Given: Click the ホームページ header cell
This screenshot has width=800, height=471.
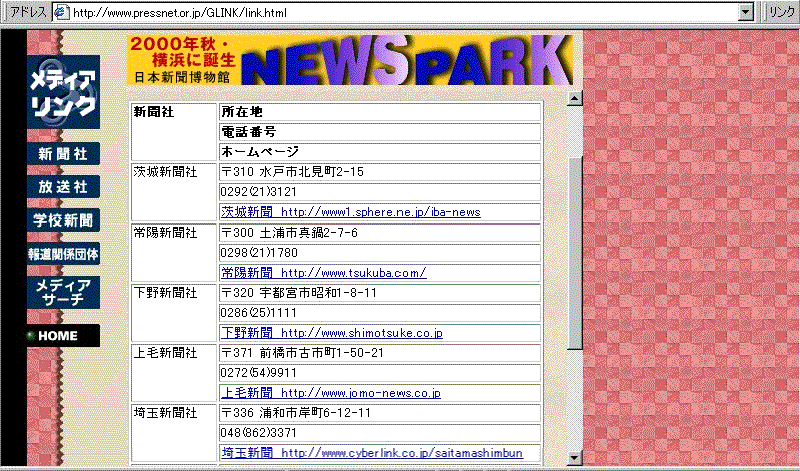Looking at the screenshot, I should [x=380, y=152].
